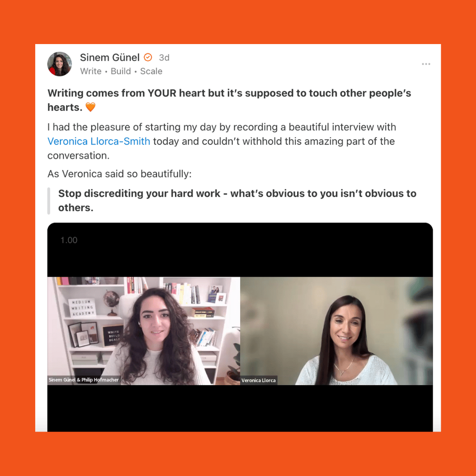Click the 'As Veronica said so beautifully:' line
The image size is (476, 476).
119,174
